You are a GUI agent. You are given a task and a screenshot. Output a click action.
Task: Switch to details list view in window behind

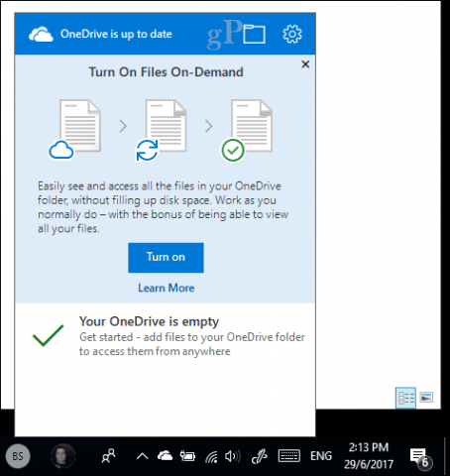[405, 398]
